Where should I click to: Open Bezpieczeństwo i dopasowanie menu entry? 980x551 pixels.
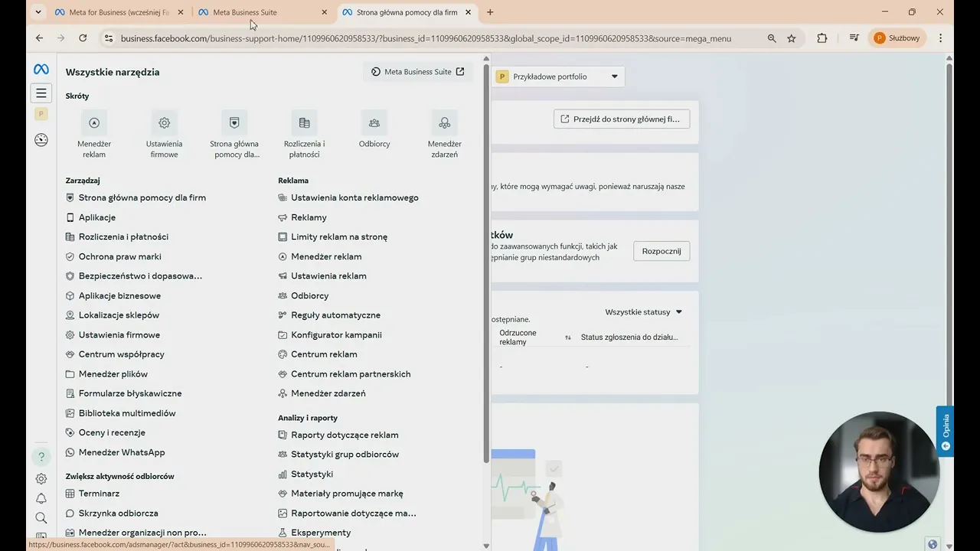tap(134, 275)
